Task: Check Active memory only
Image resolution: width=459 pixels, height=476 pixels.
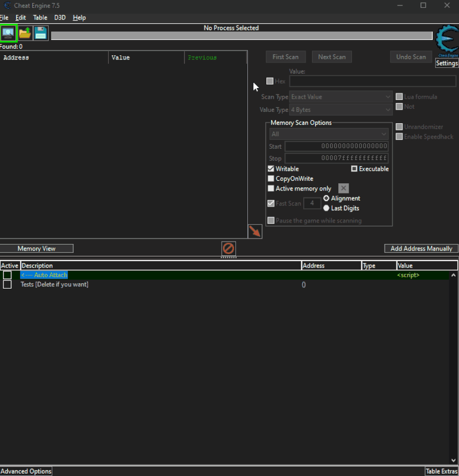Action: point(271,189)
